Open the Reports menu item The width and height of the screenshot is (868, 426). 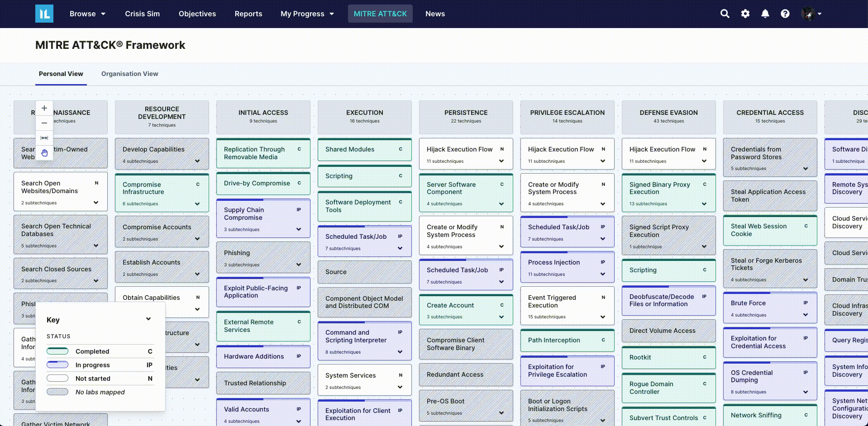[x=248, y=14]
